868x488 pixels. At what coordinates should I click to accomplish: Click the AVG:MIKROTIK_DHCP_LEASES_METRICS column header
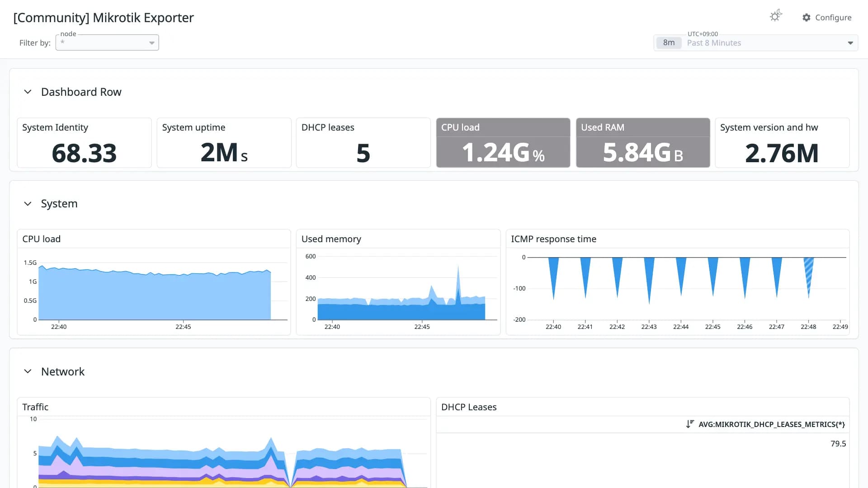click(x=771, y=424)
